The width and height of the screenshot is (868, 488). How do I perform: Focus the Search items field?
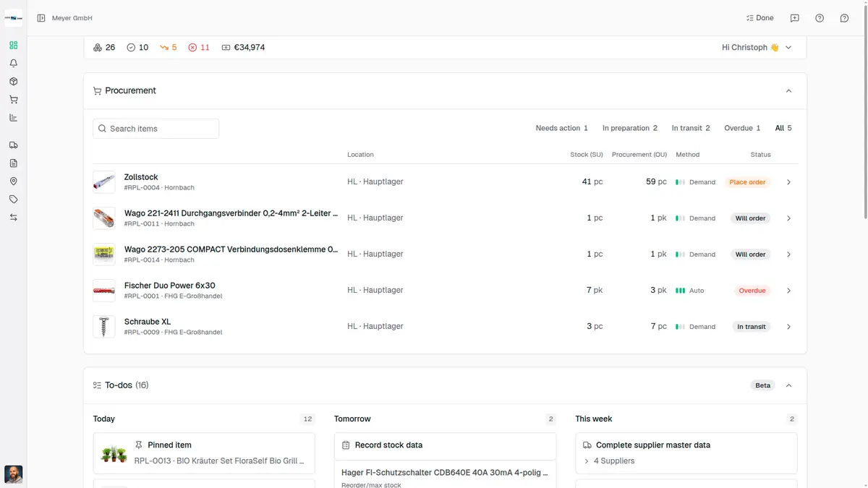click(156, 129)
